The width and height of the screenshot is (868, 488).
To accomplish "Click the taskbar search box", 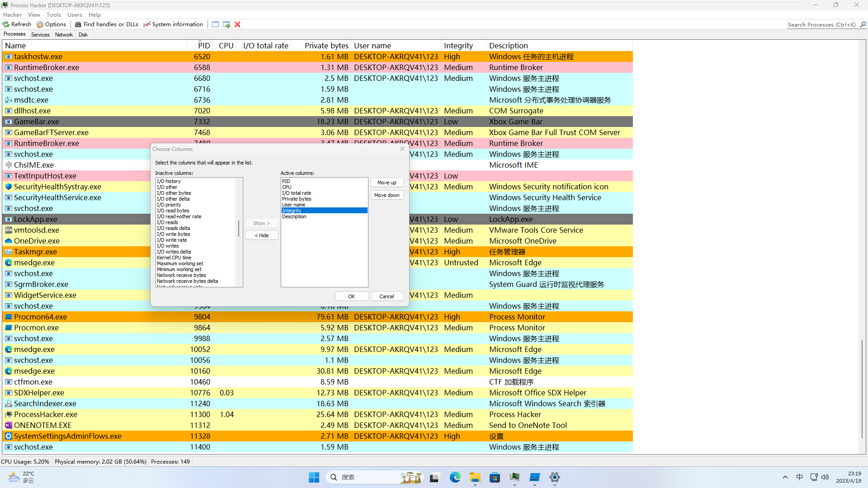I will coord(375,477).
